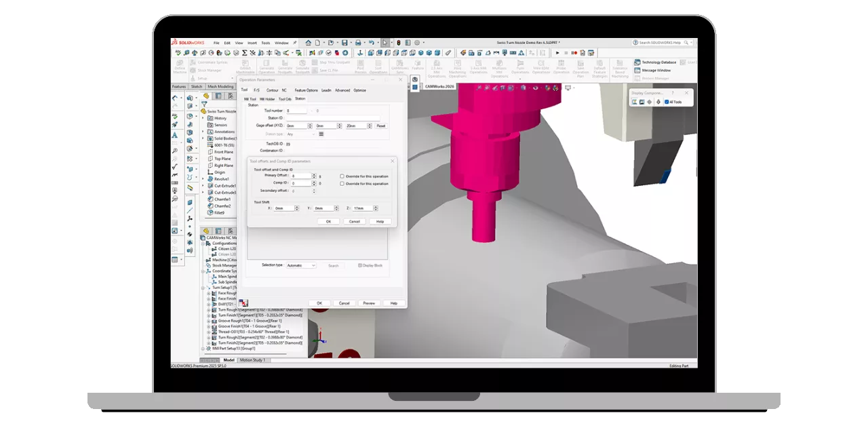
Task: Open the Message Window
Action: point(652,71)
